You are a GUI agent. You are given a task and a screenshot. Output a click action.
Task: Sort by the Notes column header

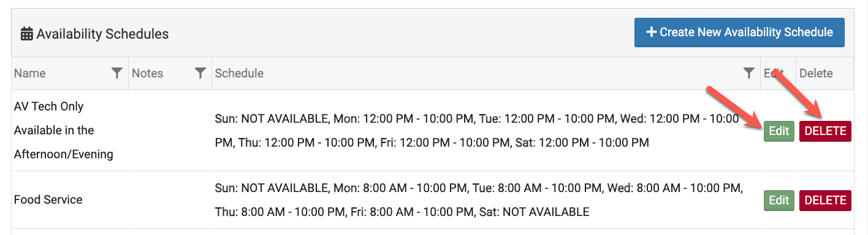[148, 74]
